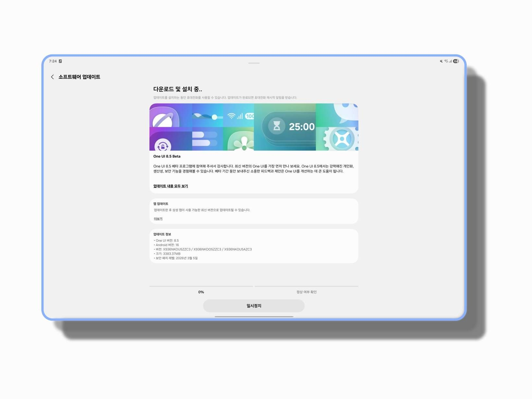Viewport: 532px width, 399px height.
Task: Select the One UI 8.5 beta description paragraph
Action: (254, 169)
